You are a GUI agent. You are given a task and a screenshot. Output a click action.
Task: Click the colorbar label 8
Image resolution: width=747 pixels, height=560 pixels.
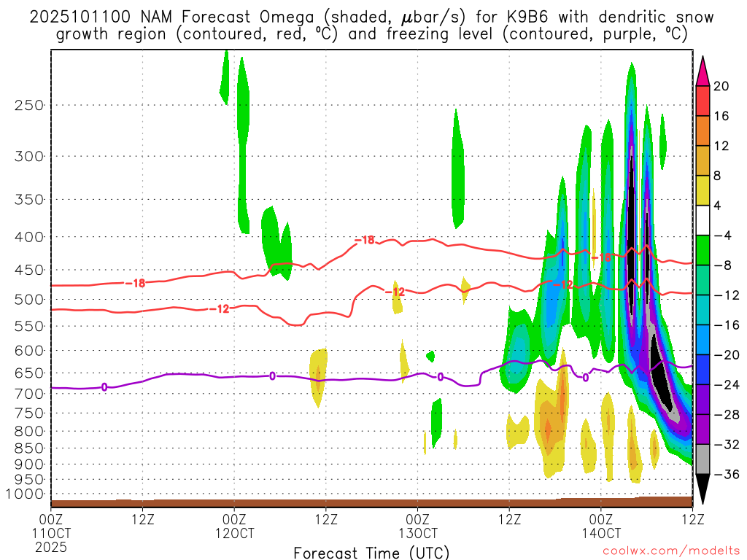pyautogui.click(x=717, y=176)
